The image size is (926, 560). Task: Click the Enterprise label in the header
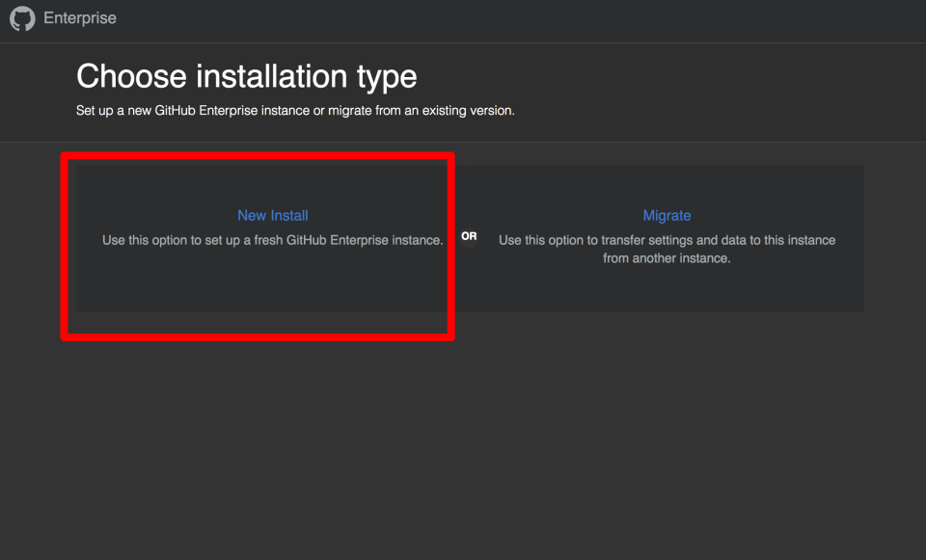coord(80,18)
